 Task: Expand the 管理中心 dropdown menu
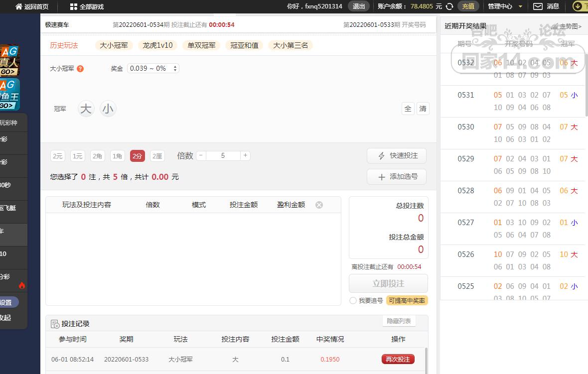point(520,6)
